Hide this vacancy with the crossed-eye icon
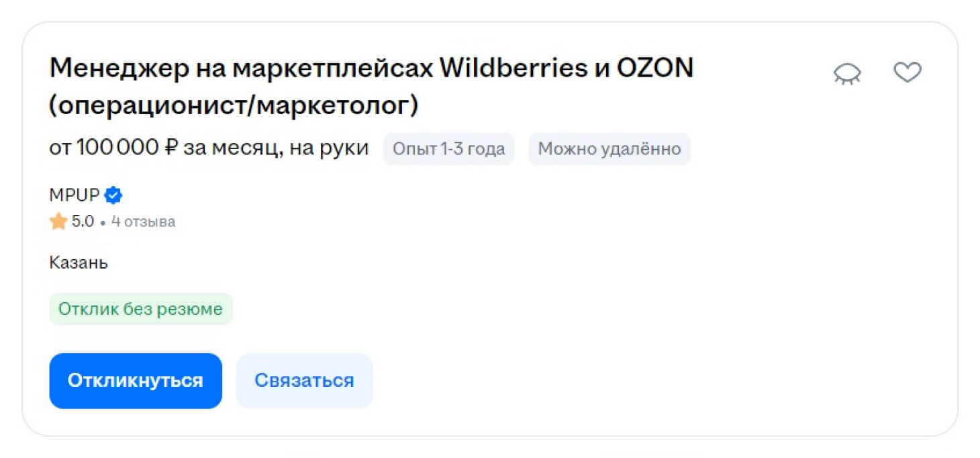This screenshot has height=458, width=980. pyautogui.click(x=847, y=73)
